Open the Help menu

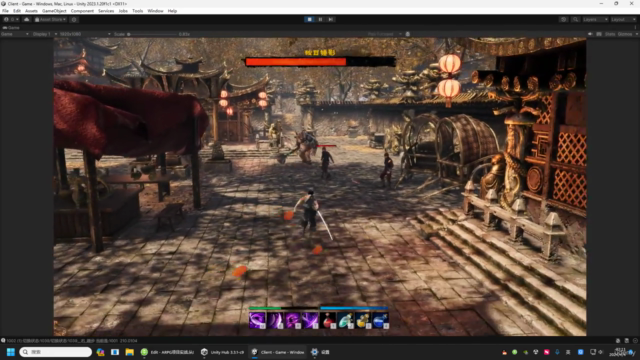tap(172, 11)
